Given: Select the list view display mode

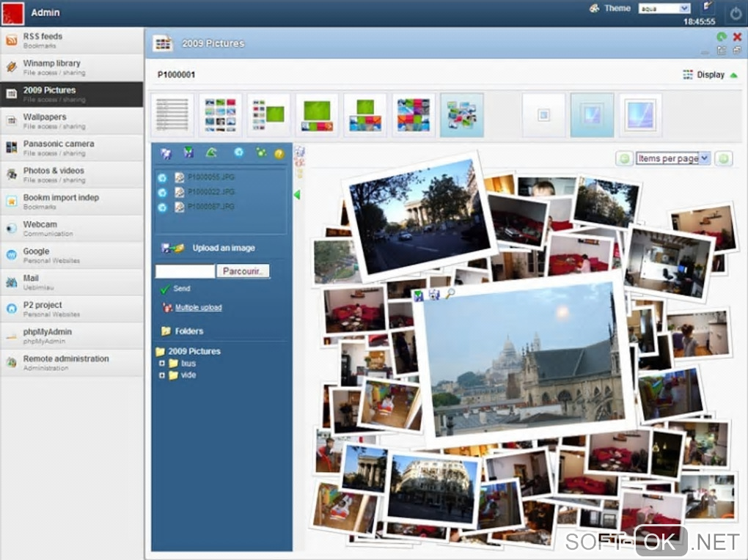Looking at the screenshot, I should (172, 115).
